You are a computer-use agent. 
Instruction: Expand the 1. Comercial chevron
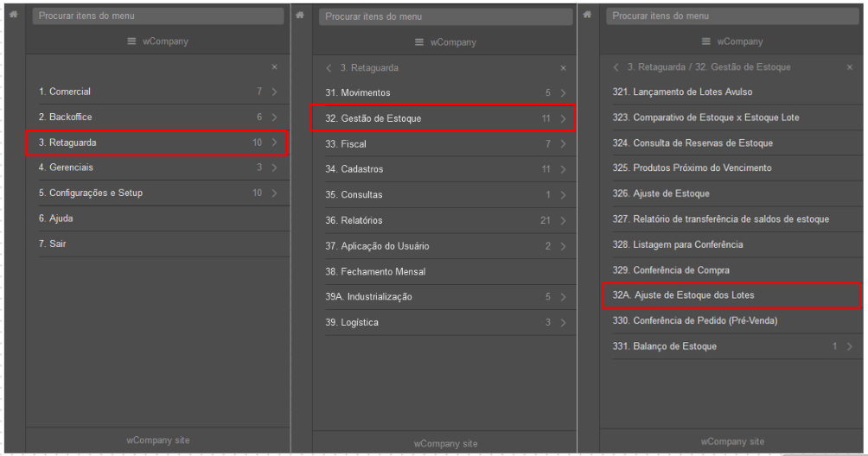(275, 92)
